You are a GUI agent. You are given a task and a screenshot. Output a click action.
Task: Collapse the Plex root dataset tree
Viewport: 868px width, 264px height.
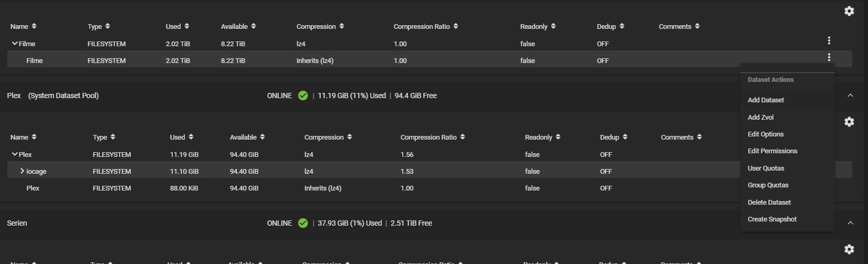coord(15,154)
